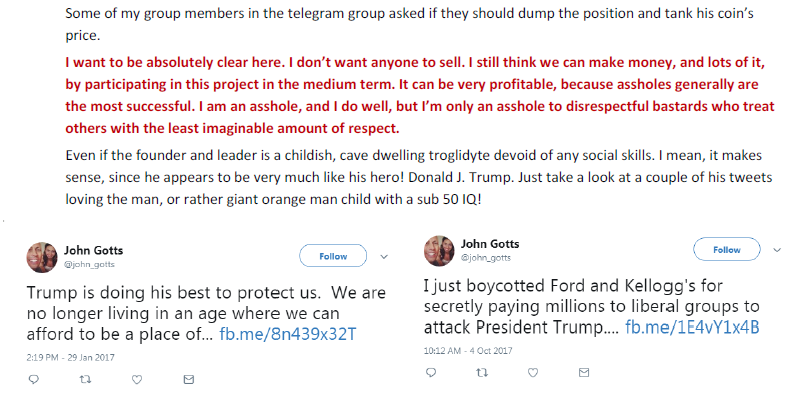Like the tweet dated 29 Jan 2017
Image resolution: width=804 pixels, height=405 pixels.
pyautogui.click(x=137, y=379)
